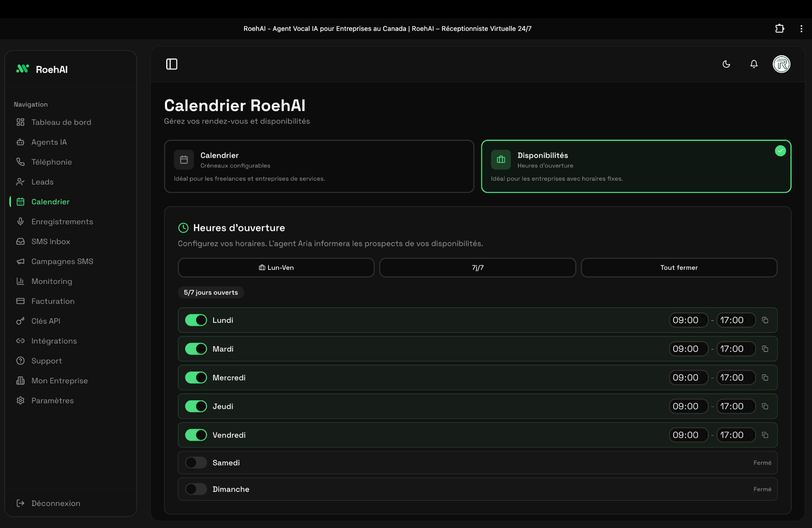
Task: Disable the Vendredi toggle
Action: pos(196,435)
